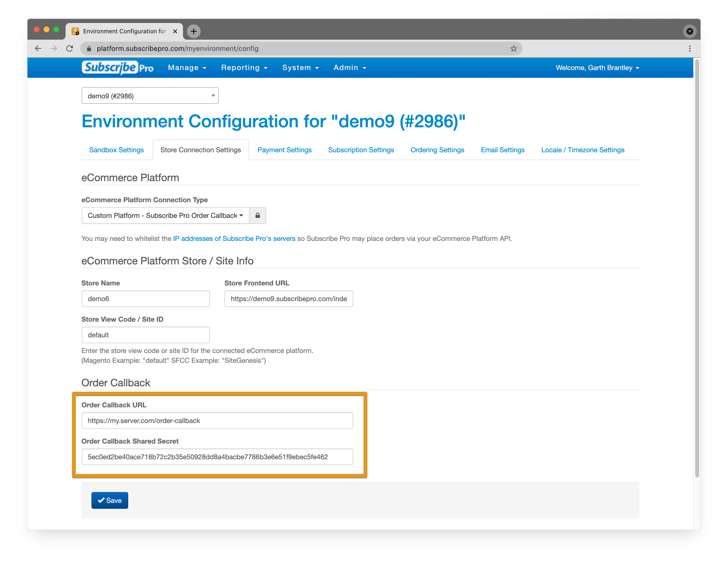Go to the Ordering Settings tab
The image size is (728, 566).
[437, 150]
